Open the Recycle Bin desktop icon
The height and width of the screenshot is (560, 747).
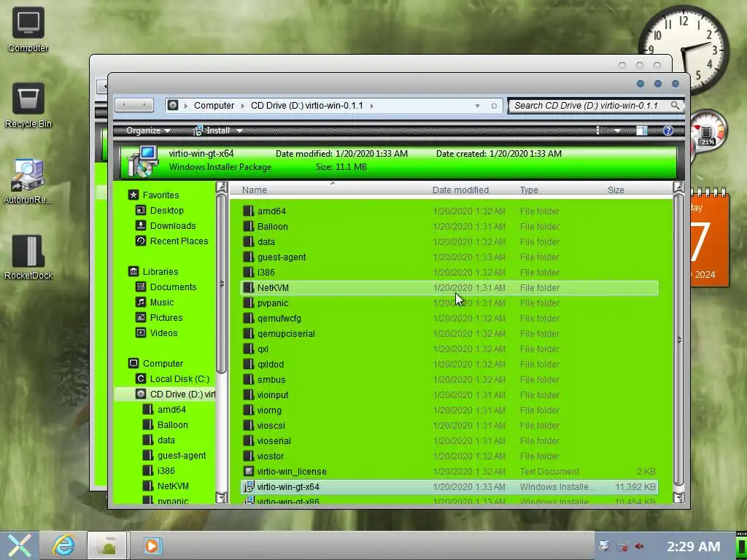click(28, 105)
